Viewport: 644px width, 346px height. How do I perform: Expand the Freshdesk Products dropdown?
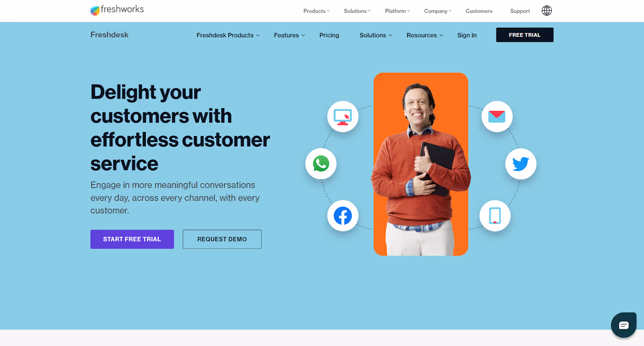228,35
